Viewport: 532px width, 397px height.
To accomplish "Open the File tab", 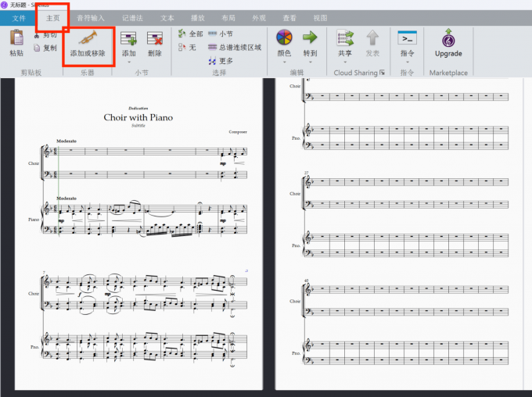I will click(20, 17).
